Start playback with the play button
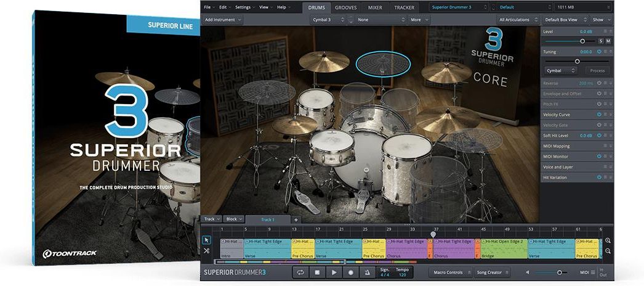Image resolution: width=644 pixels, height=286 pixels. point(334,272)
